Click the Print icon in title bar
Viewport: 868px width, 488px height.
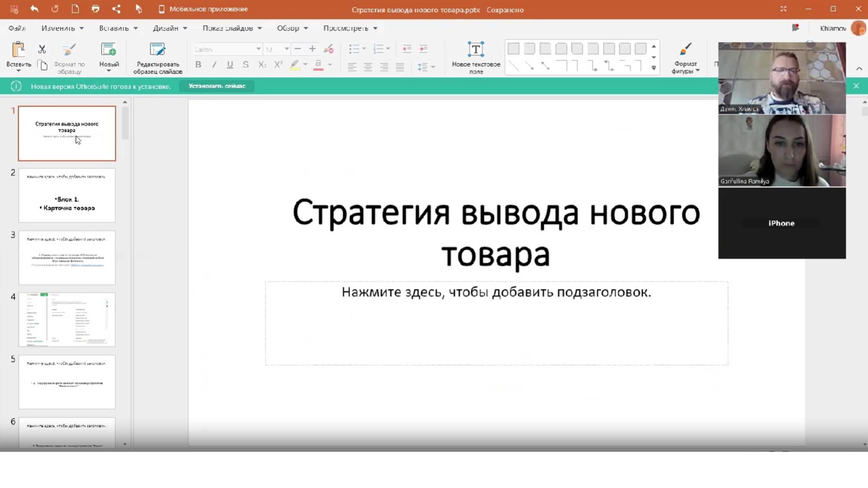[x=95, y=9]
